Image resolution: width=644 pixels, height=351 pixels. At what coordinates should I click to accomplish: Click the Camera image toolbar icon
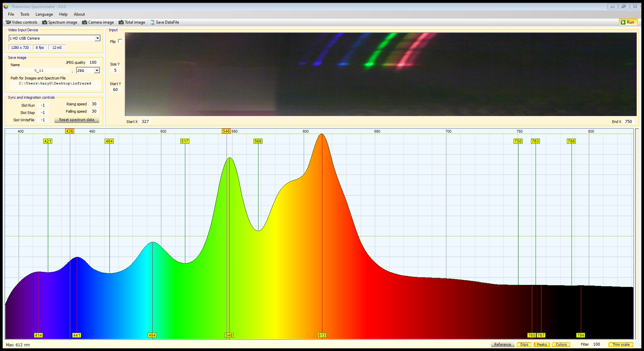85,22
